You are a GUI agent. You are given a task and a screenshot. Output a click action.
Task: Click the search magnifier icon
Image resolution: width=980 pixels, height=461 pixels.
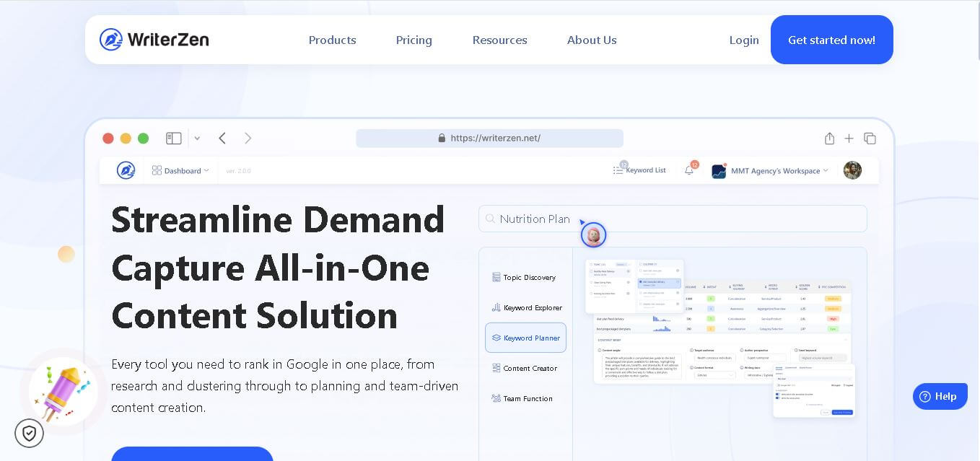pos(491,219)
